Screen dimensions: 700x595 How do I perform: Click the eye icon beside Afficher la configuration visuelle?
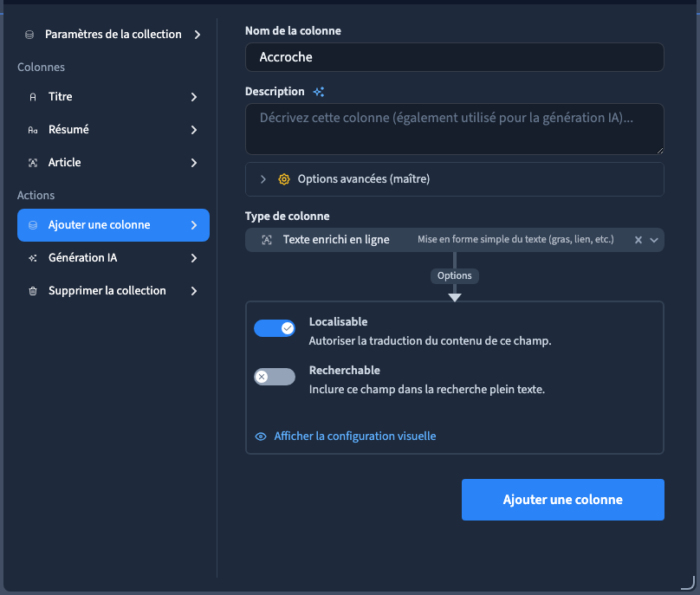pos(261,437)
